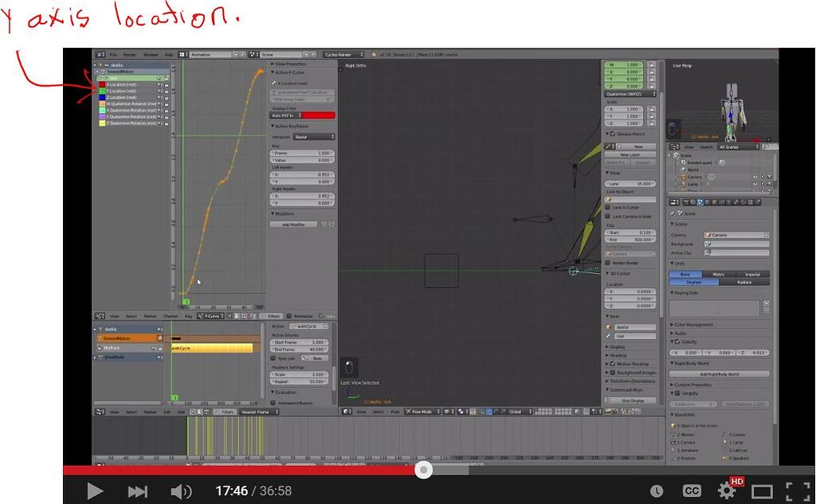Switch to theater mode
The image size is (816, 504).
[762, 491]
